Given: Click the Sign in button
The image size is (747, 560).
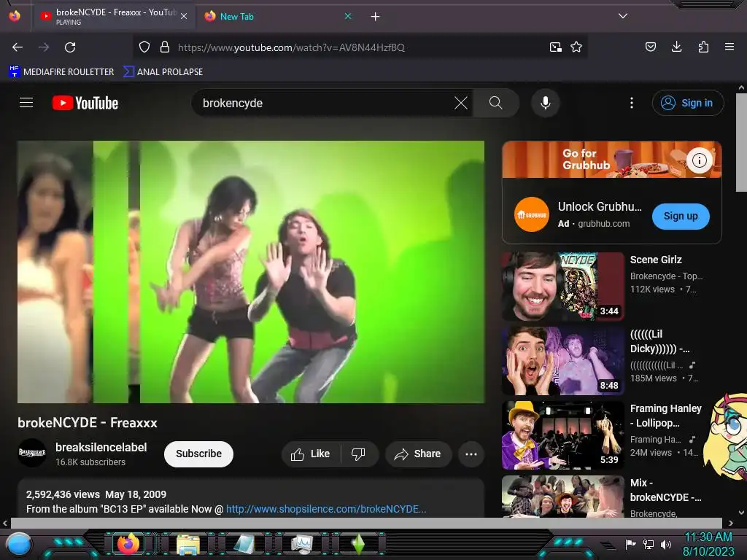Looking at the screenshot, I should point(688,103).
